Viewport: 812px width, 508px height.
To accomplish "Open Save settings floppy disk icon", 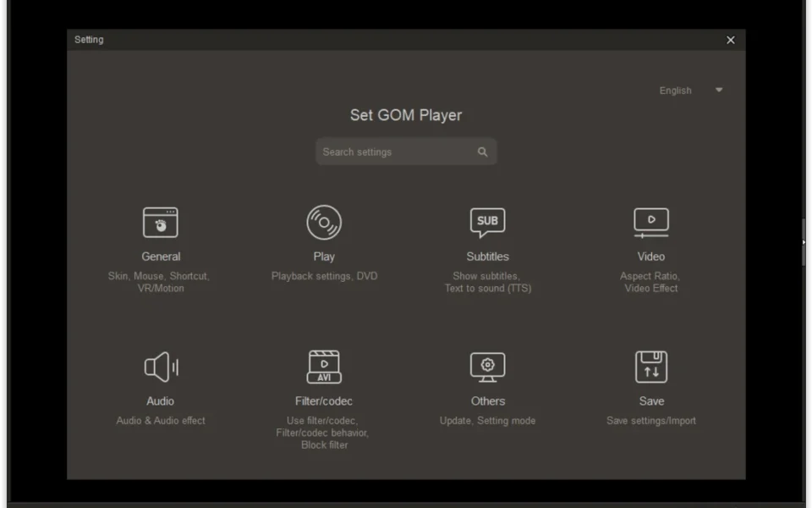I will coord(651,367).
